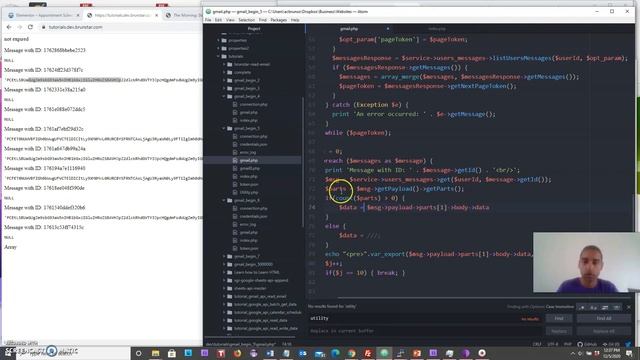
Task: Click the browser Back arrow
Action: point(9,27)
